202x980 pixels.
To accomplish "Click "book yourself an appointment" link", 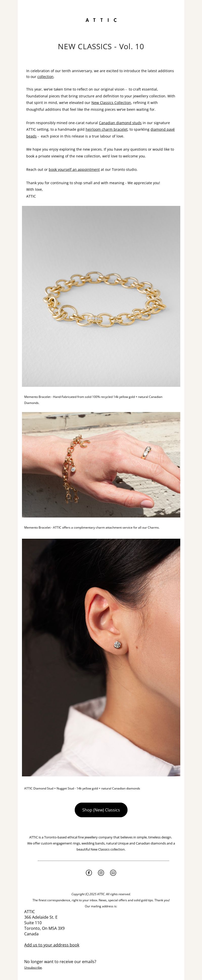I will pos(74,170).
